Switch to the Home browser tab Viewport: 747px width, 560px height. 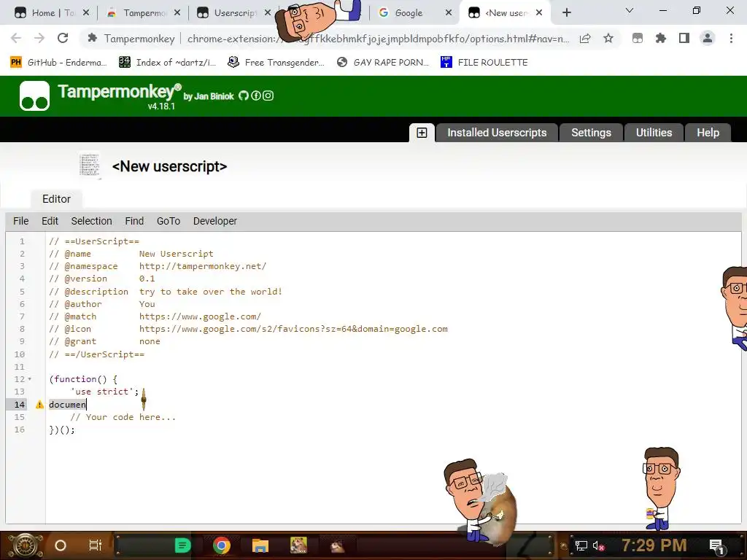tap(50, 13)
